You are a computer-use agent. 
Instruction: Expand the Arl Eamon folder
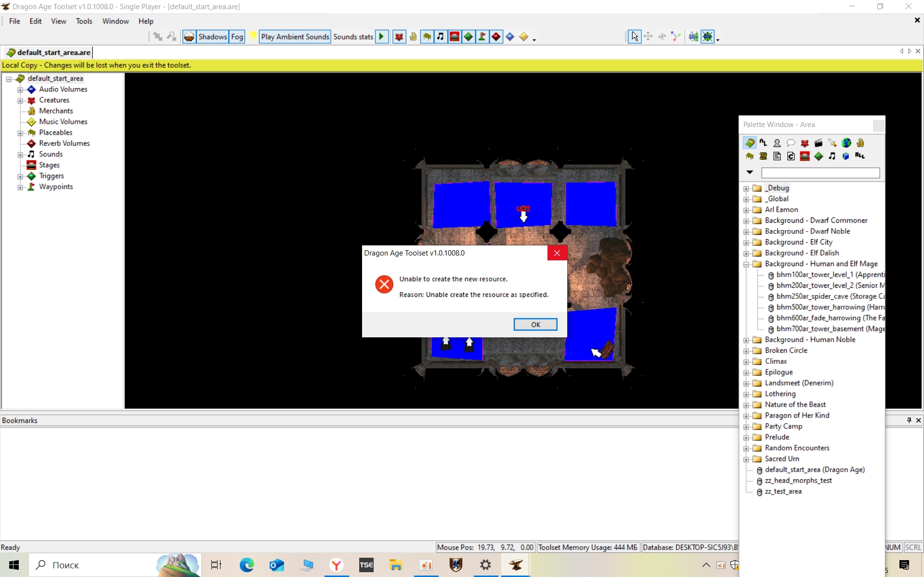[x=746, y=210]
